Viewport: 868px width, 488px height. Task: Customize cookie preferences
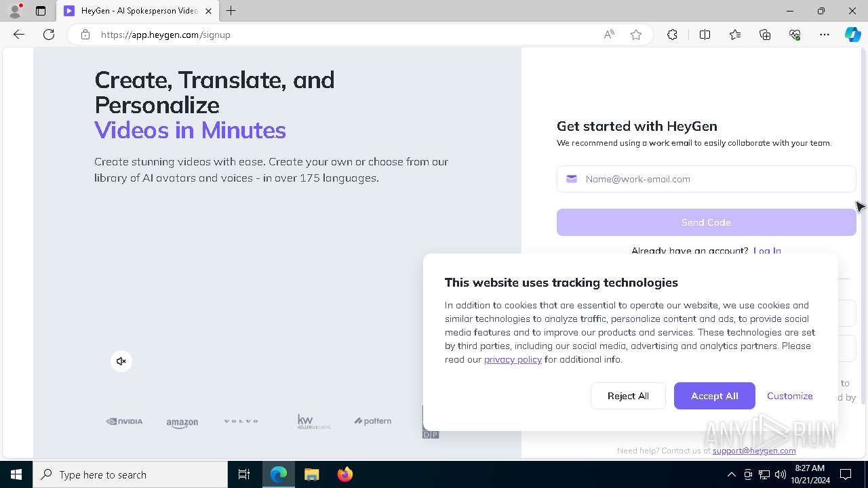tap(789, 396)
